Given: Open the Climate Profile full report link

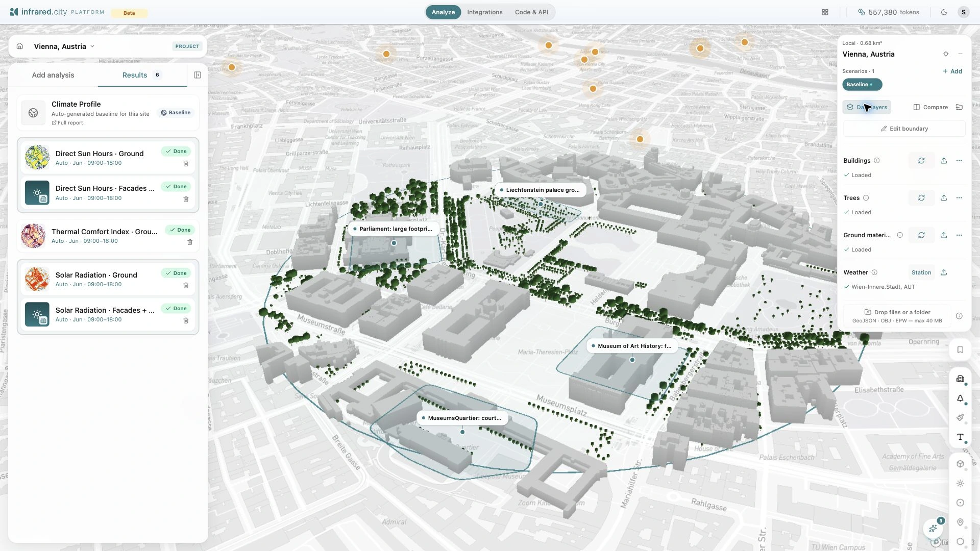Looking at the screenshot, I should (x=67, y=123).
